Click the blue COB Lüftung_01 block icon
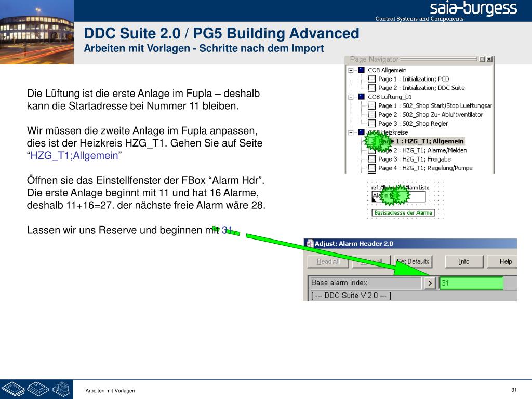The height and width of the screenshot is (399, 532). (x=362, y=96)
